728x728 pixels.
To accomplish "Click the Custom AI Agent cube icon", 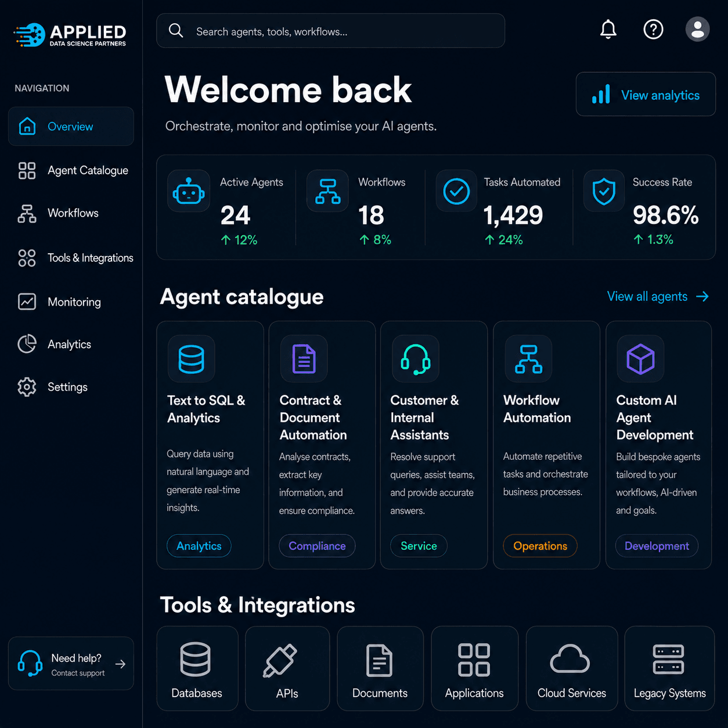I will coord(641,359).
